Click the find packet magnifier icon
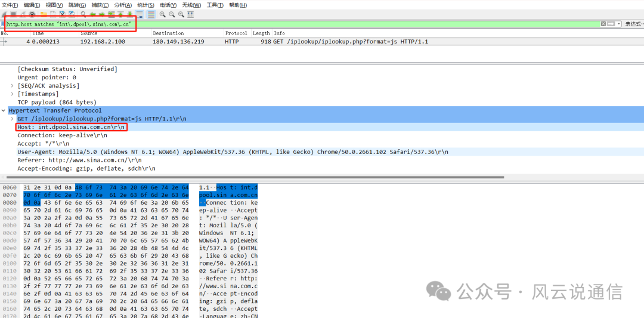The image size is (644, 318). click(x=83, y=14)
